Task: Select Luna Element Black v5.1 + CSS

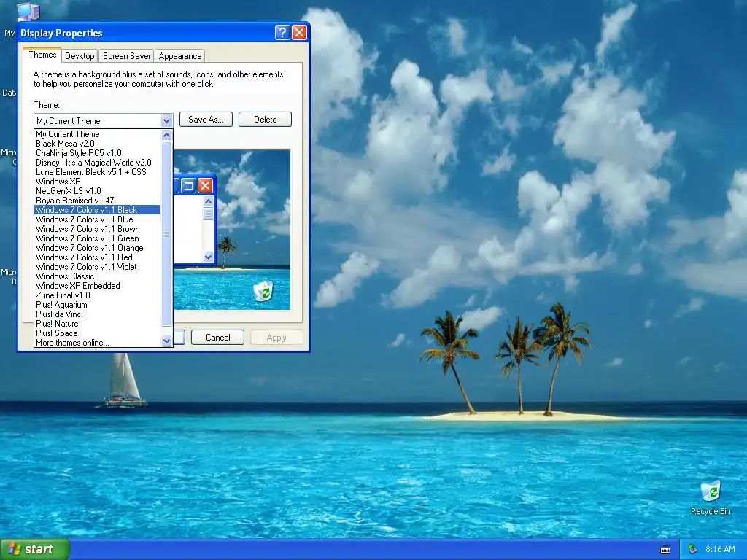Action: click(x=98, y=172)
